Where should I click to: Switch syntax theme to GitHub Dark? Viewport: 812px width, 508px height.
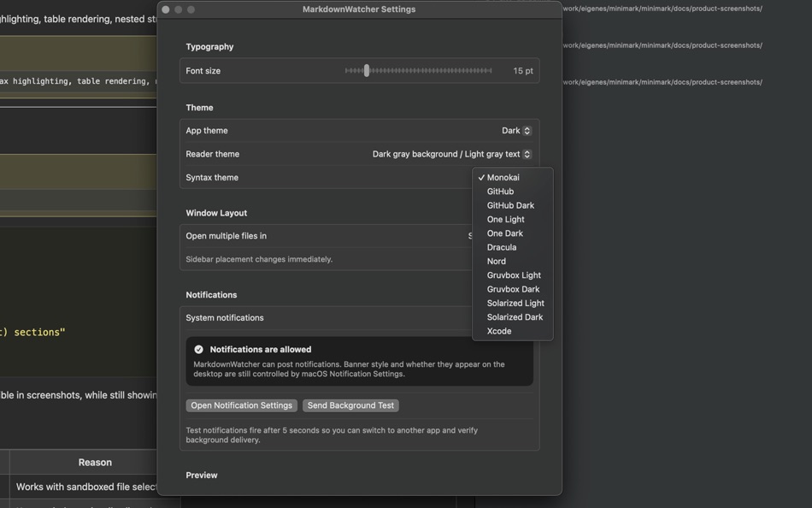(509, 204)
